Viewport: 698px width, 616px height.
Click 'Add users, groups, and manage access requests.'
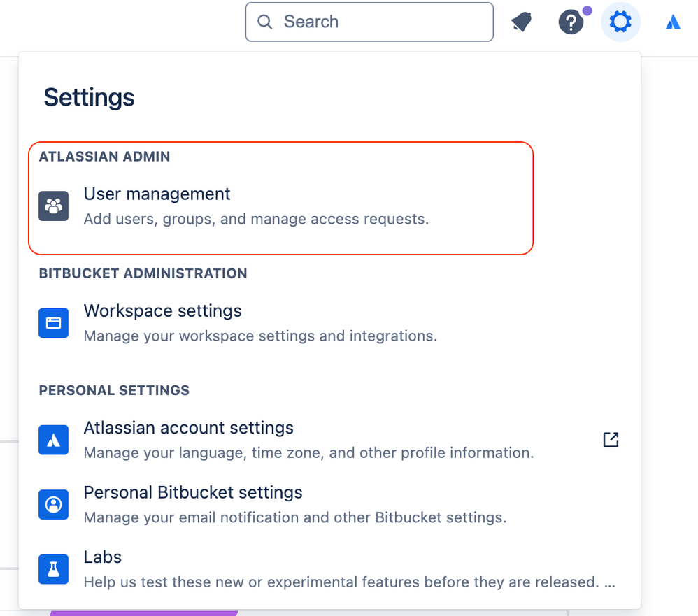256,219
